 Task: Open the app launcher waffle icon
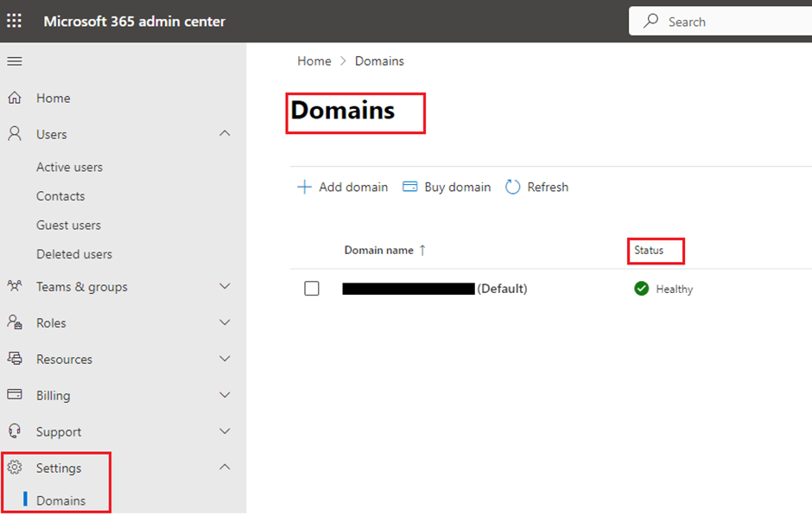point(14,21)
